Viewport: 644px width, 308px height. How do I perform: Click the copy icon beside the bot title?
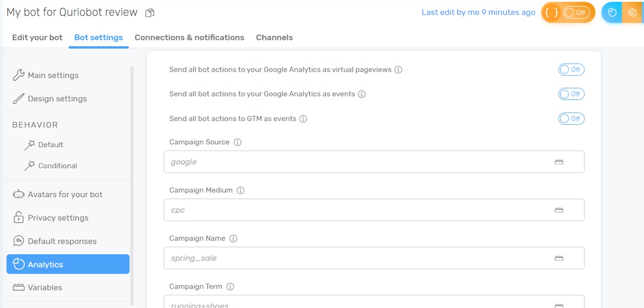pyautogui.click(x=150, y=13)
